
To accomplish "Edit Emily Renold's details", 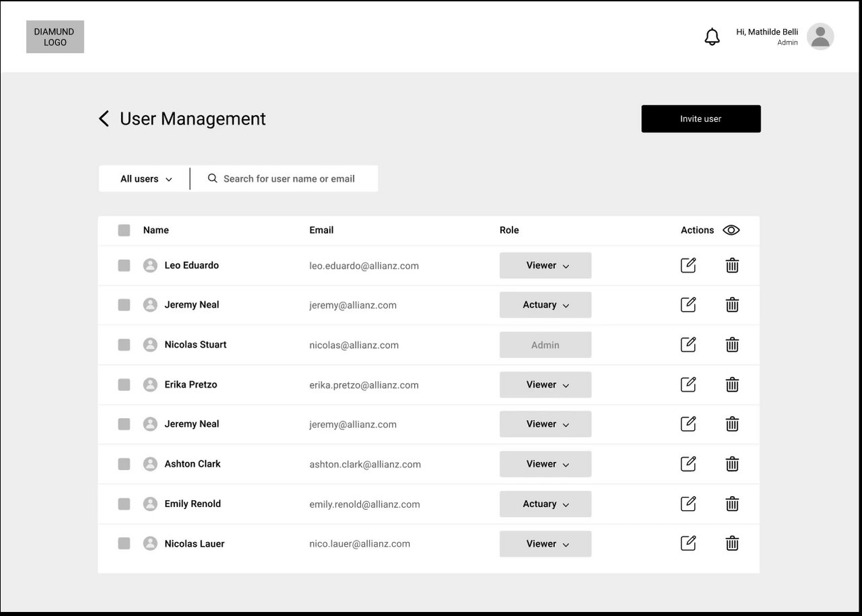I will 688,504.
